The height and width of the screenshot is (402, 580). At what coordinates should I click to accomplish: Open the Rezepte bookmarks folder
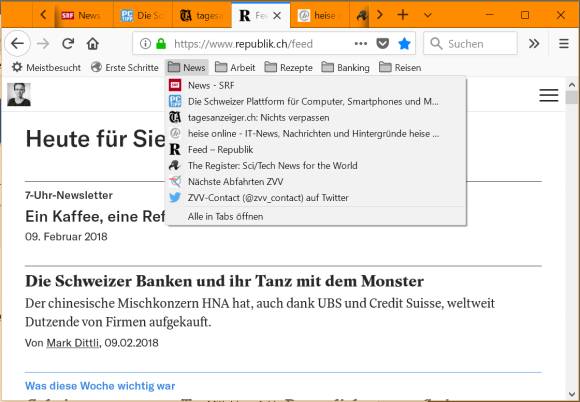[289, 68]
